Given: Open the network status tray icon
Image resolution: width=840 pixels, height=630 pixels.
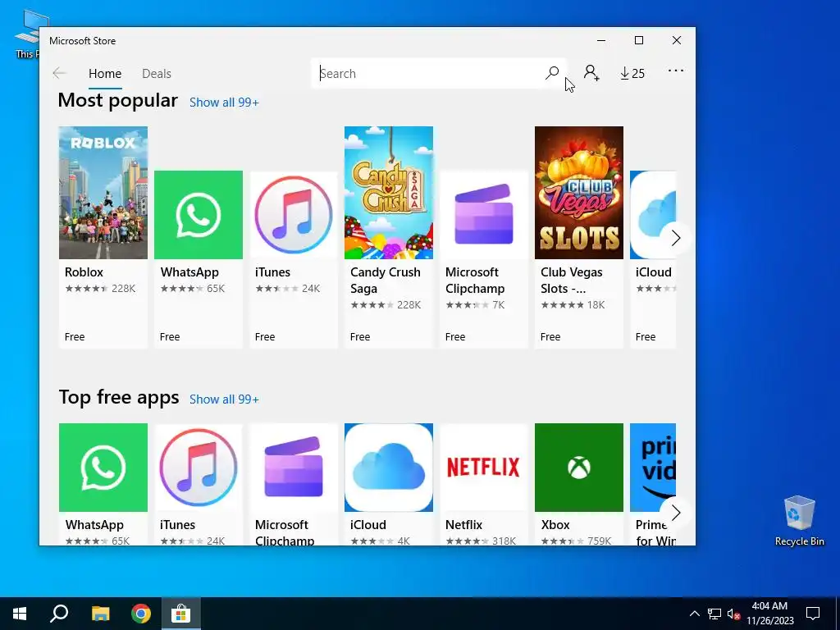Looking at the screenshot, I should point(714,614).
